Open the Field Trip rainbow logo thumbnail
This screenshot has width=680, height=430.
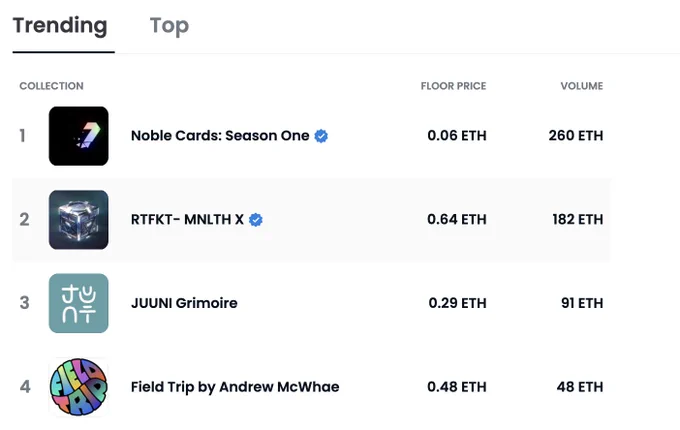78,387
